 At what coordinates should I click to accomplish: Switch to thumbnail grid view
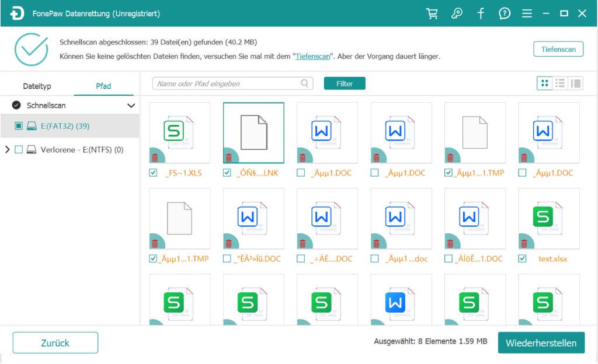click(x=545, y=83)
